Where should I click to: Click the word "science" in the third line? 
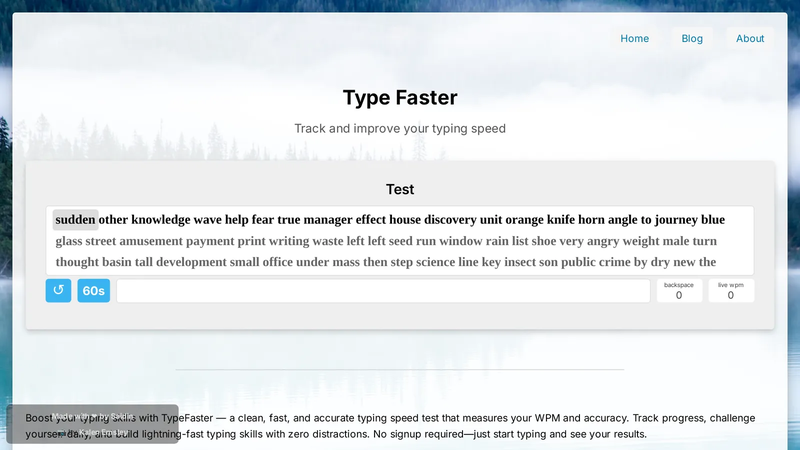coord(435,262)
